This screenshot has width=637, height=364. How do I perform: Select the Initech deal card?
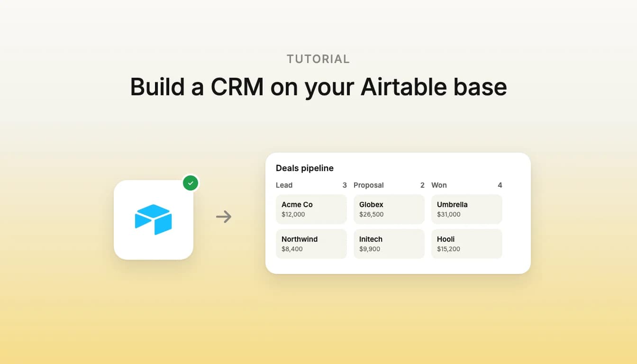click(389, 244)
